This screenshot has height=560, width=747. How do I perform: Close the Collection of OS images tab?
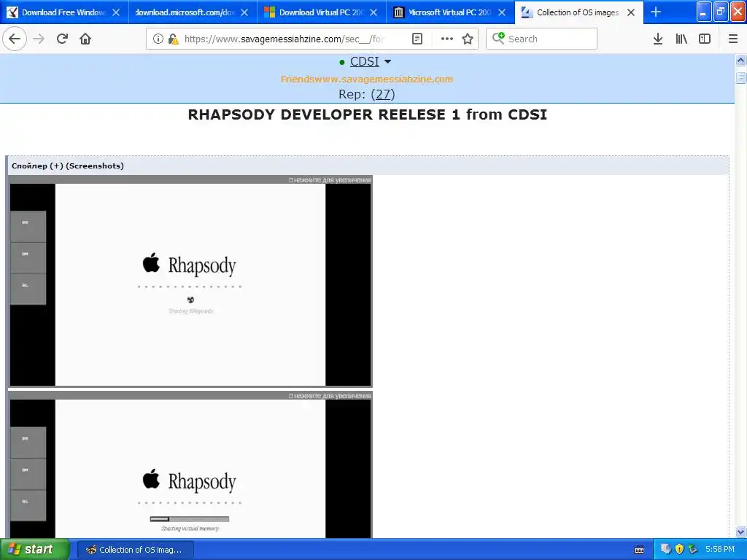coord(631,12)
